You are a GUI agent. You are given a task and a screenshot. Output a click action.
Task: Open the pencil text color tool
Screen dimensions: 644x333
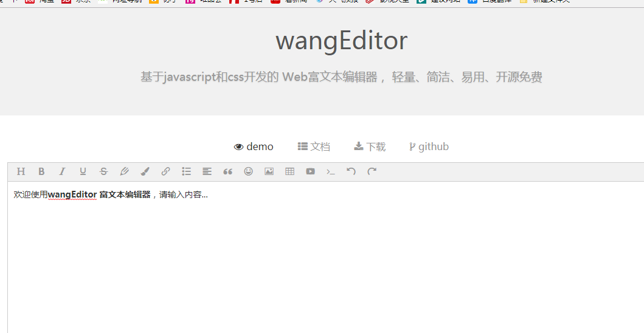point(124,171)
